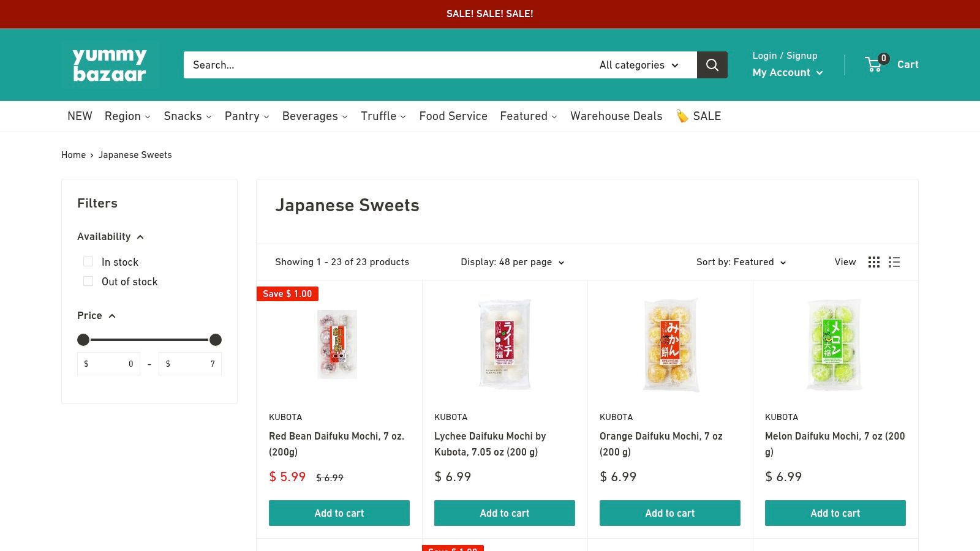Collapse the Availability filter section
This screenshot has height=551, width=980.
click(110, 236)
